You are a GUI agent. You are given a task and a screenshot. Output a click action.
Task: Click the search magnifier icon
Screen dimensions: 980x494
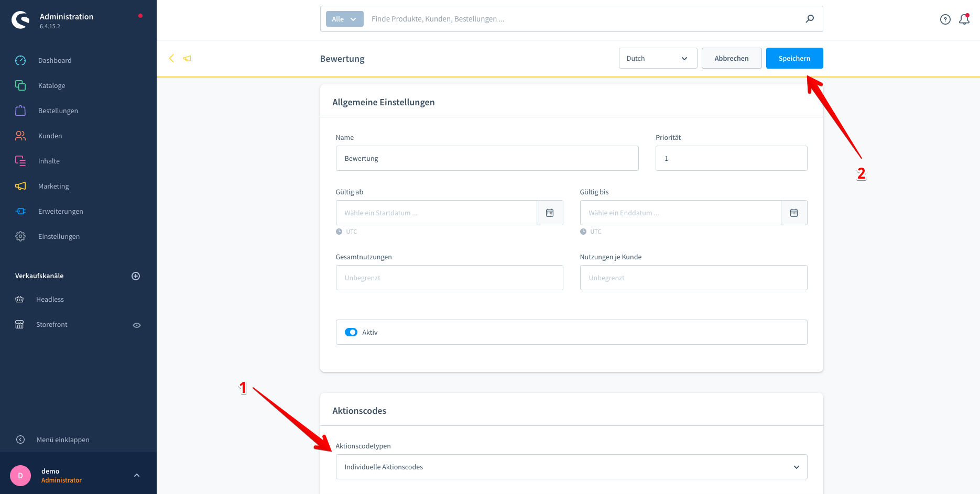(x=810, y=19)
